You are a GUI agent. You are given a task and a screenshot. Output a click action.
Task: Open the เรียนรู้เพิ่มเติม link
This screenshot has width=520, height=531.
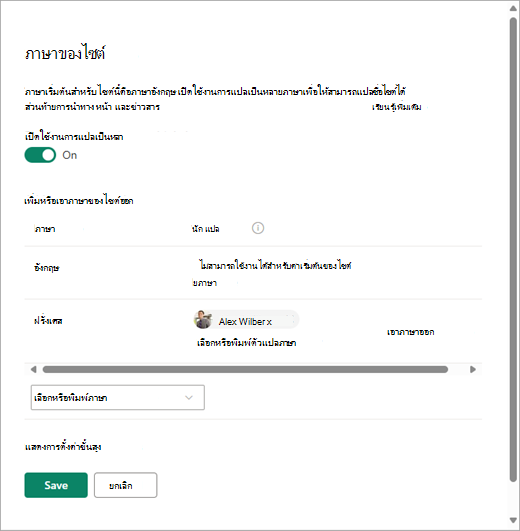coord(397,107)
